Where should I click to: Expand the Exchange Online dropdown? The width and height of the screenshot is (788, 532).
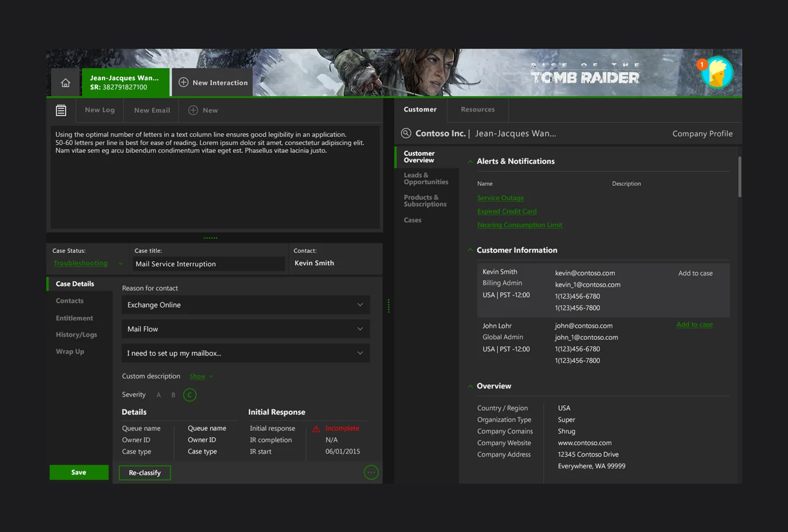coord(246,305)
